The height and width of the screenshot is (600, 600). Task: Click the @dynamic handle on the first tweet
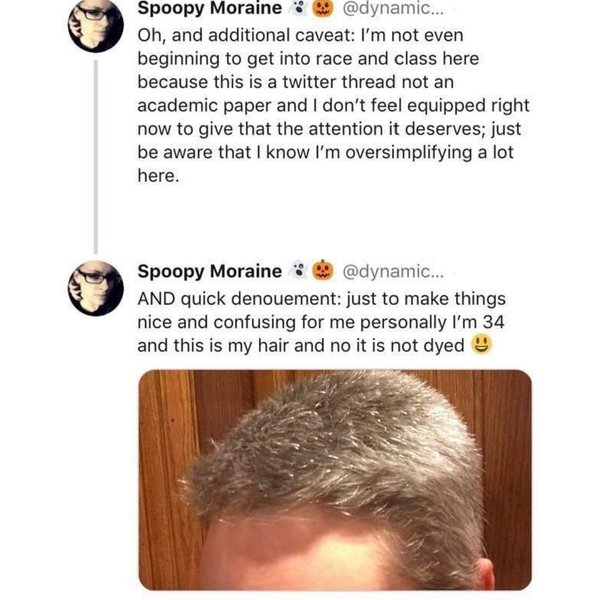389,10
